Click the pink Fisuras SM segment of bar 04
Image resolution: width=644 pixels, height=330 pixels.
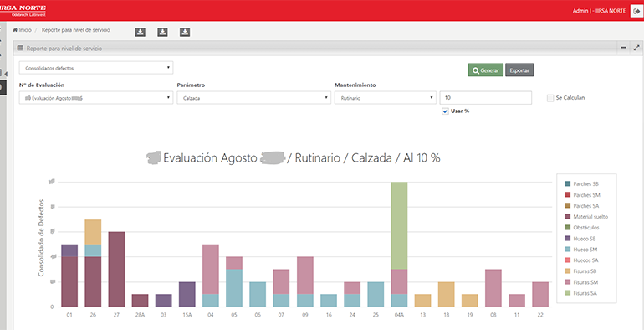(x=210, y=270)
